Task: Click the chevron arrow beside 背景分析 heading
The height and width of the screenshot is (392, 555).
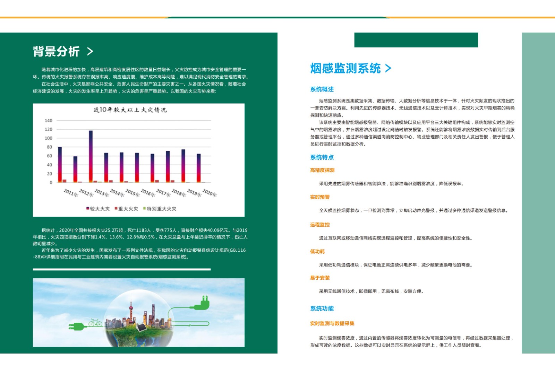Action: coord(90,52)
